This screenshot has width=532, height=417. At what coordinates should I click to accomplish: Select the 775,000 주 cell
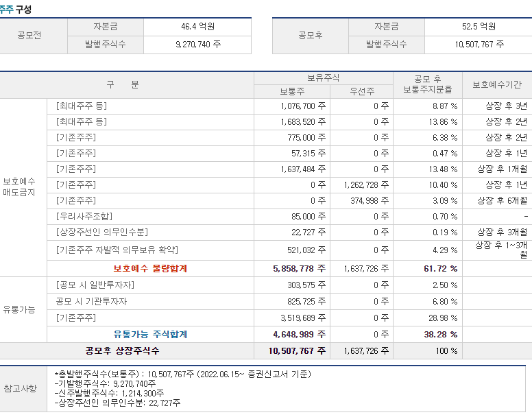(292, 137)
